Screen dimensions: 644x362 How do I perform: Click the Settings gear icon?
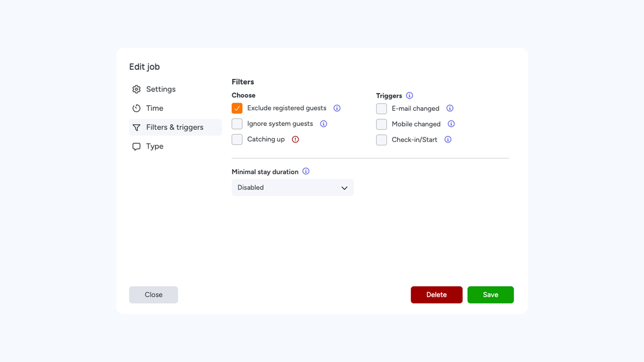[136, 89]
